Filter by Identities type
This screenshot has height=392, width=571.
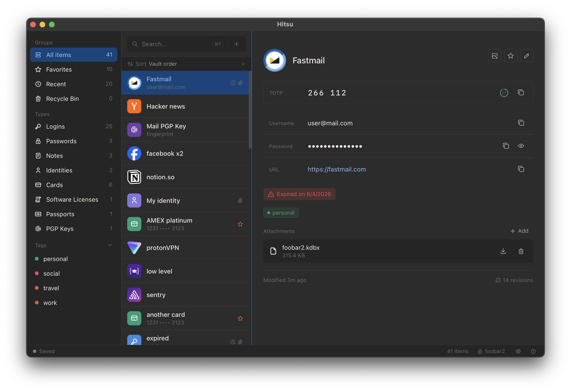(x=74, y=170)
